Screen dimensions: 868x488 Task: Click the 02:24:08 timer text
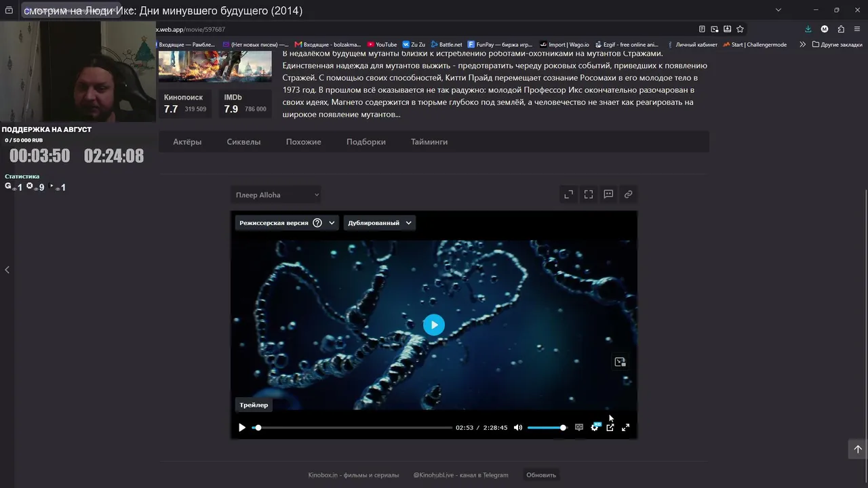click(114, 156)
